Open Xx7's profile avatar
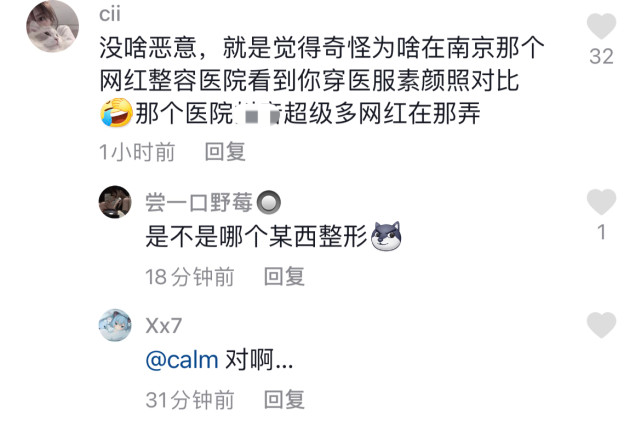The height and width of the screenshot is (427, 641). point(115,325)
